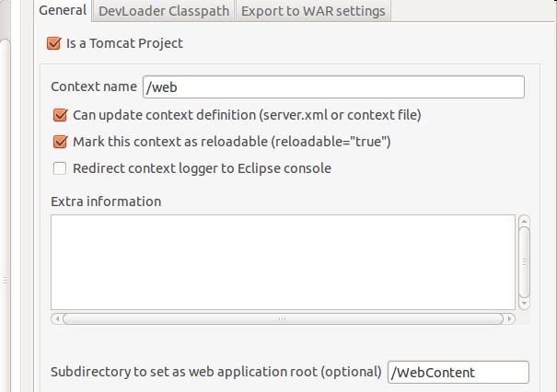This screenshot has width=557, height=392.
Task: Focus the Extra information text area
Action: point(283,261)
